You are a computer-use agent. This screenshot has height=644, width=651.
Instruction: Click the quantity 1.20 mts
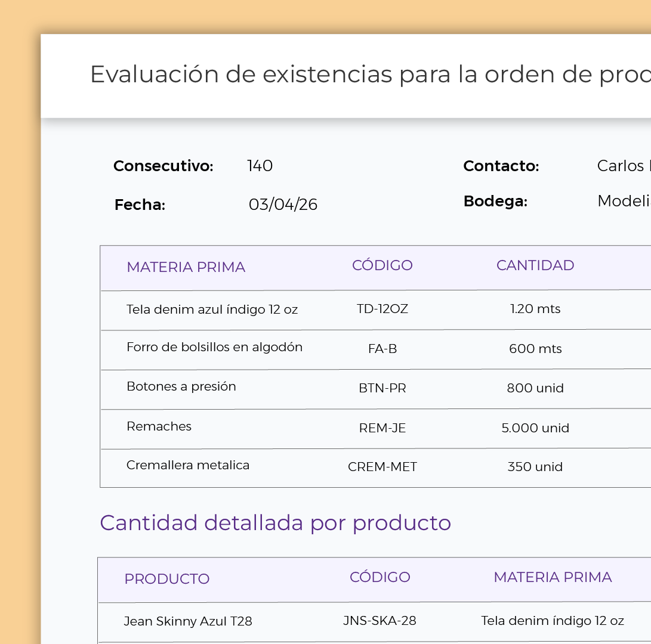pyautogui.click(x=535, y=309)
